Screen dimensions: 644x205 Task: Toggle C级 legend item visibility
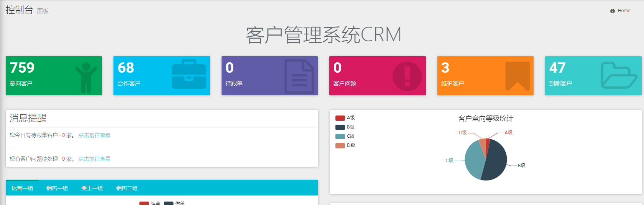pos(345,136)
